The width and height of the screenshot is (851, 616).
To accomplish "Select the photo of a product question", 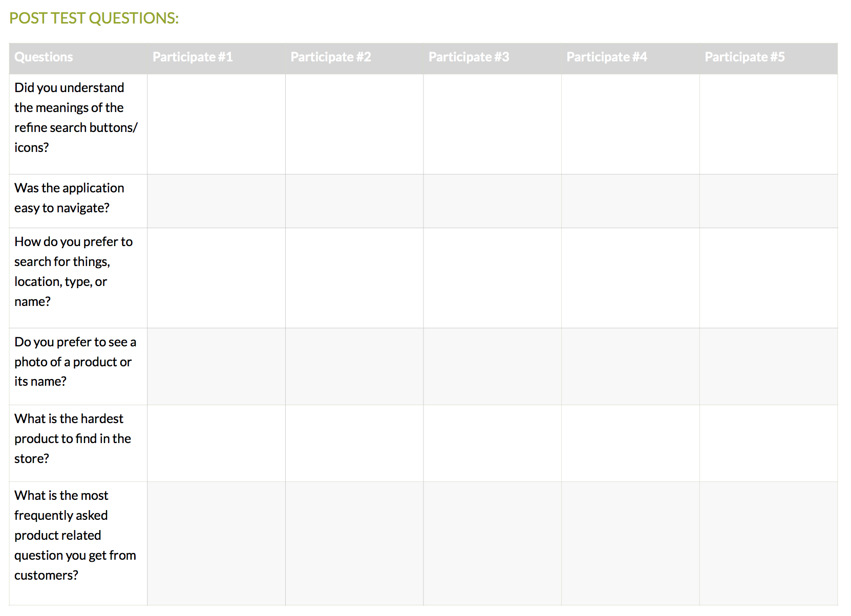I will click(75, 362).
